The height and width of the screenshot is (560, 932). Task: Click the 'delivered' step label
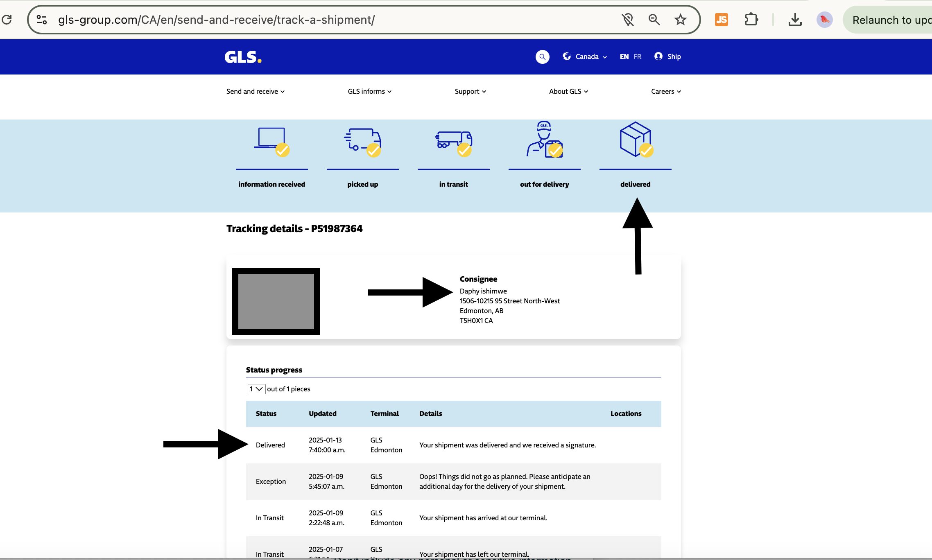click(635, 184)
